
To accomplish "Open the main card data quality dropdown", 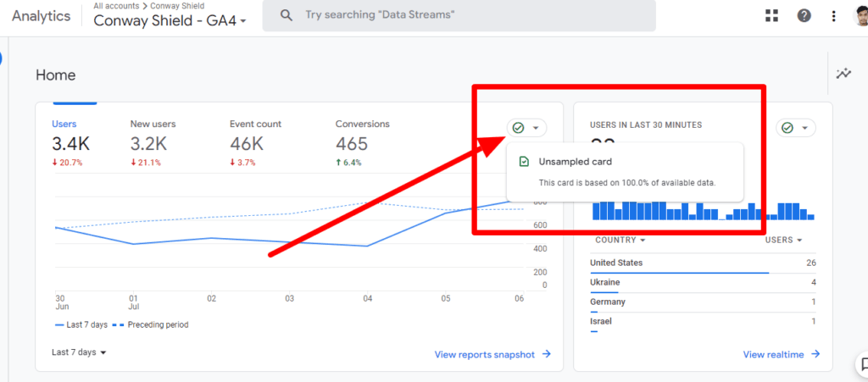I will 526,128.
